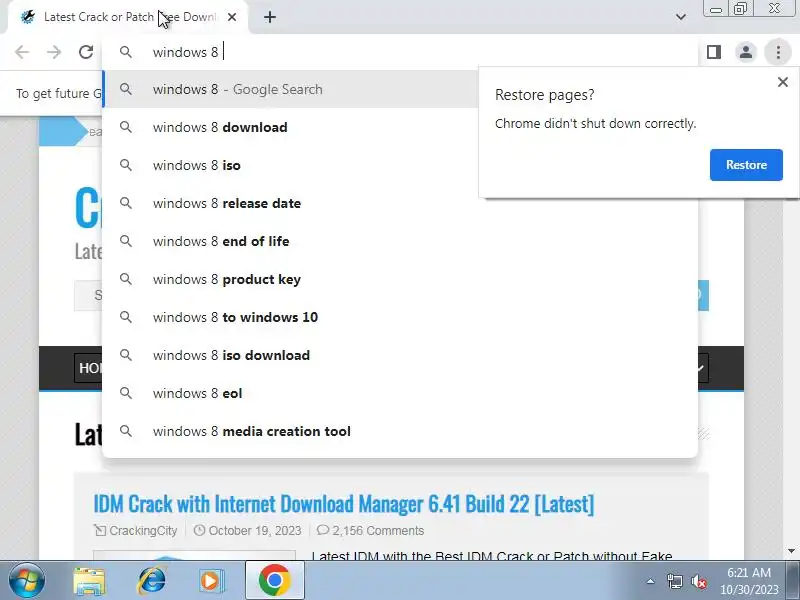The width and height of the screenshot is (800, 600).
Task: Pick 'windows 8 product key' suggestion
Action: (x=400, y=279)
